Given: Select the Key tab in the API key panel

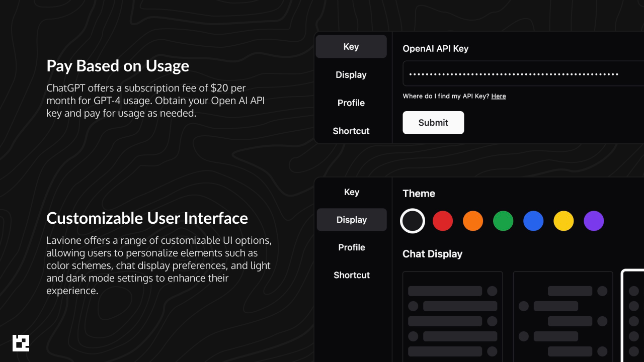Looking at the screenshot, I should [351, 47].
